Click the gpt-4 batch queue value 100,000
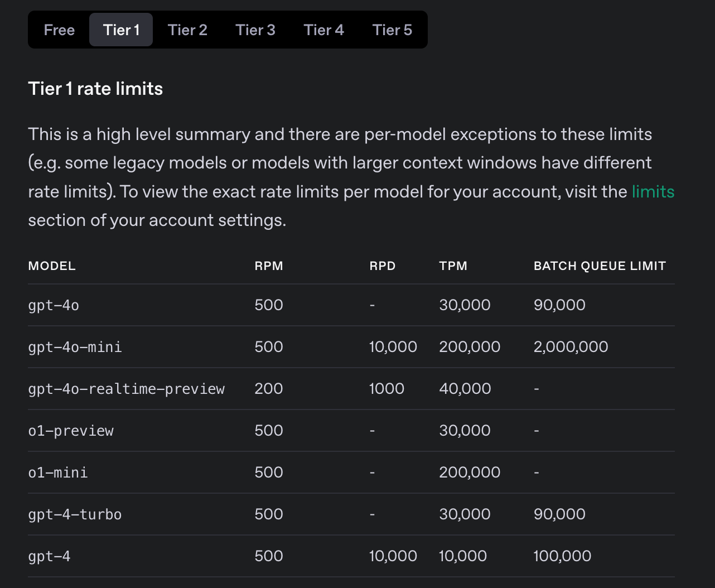 562,556
